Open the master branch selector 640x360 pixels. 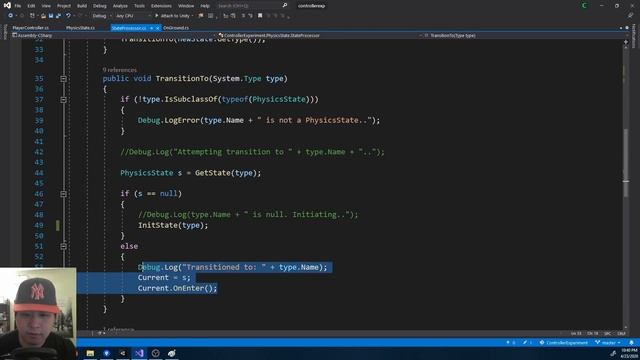tap(608, 342)
